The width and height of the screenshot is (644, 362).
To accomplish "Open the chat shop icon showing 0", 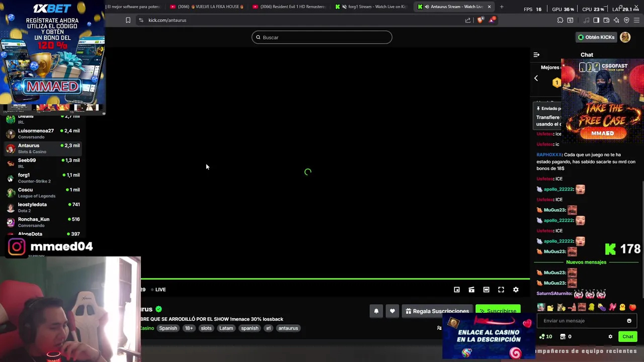I will point(566,337).
